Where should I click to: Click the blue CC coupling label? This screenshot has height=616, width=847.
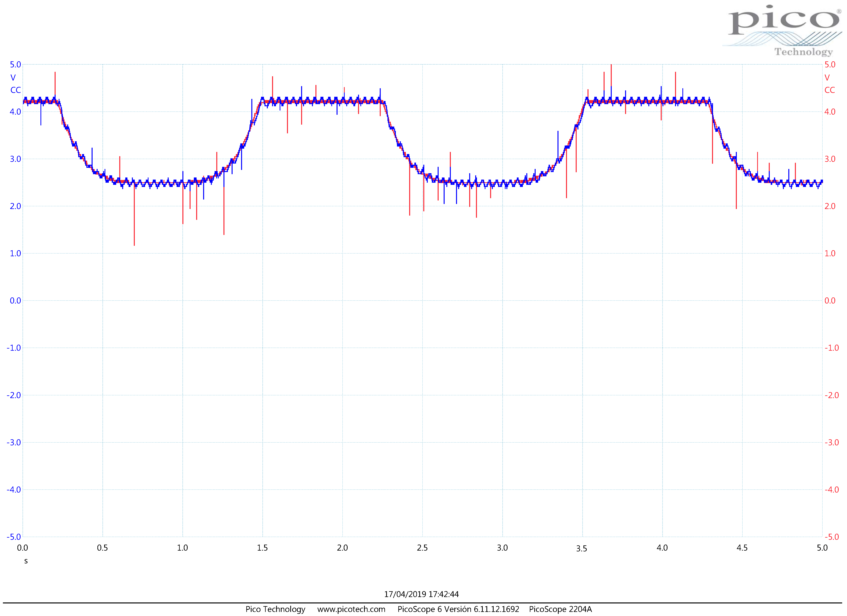click(15, 90)
